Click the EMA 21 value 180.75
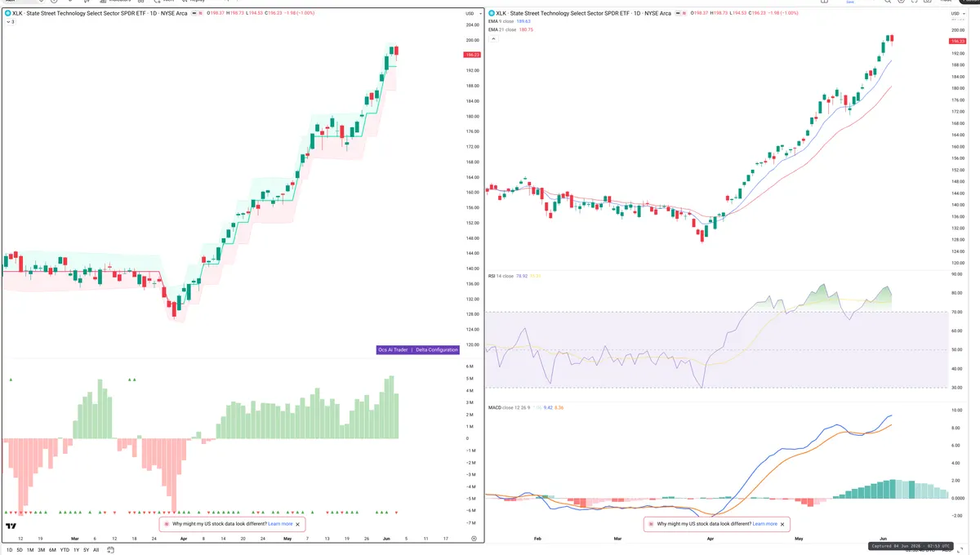 525,29
